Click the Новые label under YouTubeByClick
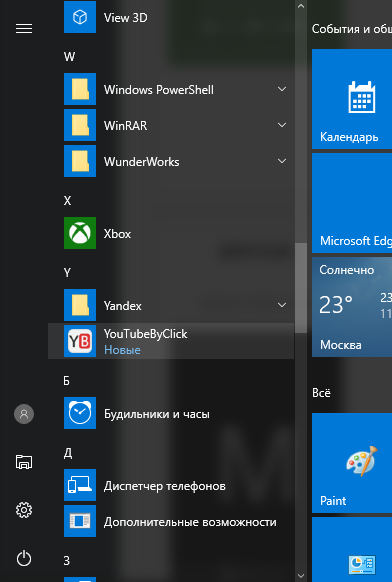Image resolution: width=392 pixels, height=582 pixels. click(122, 350)
